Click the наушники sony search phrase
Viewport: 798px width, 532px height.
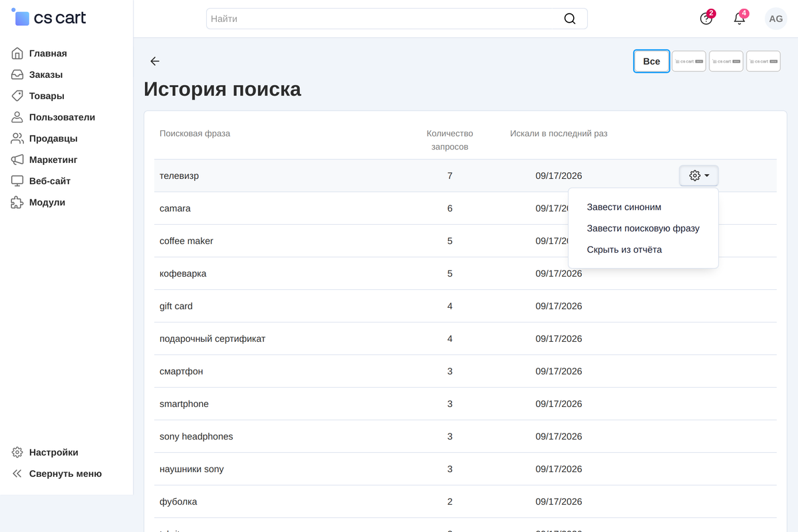192,469
